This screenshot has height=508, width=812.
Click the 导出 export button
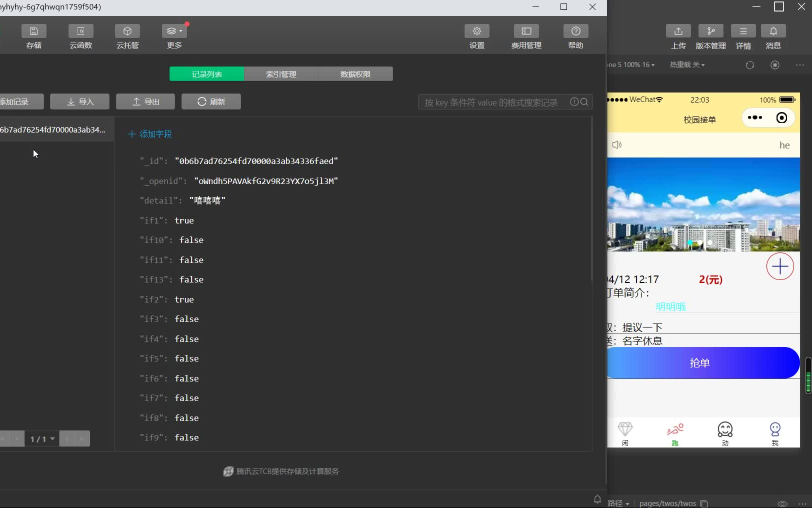[145, 101]
